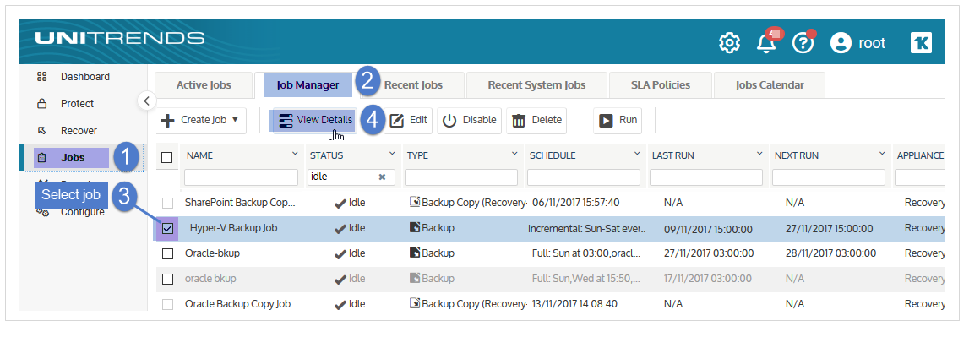Open the STATUS column dropdown arrow
Image resolution: width=980 pixels, height=337 pixels.
392,154
